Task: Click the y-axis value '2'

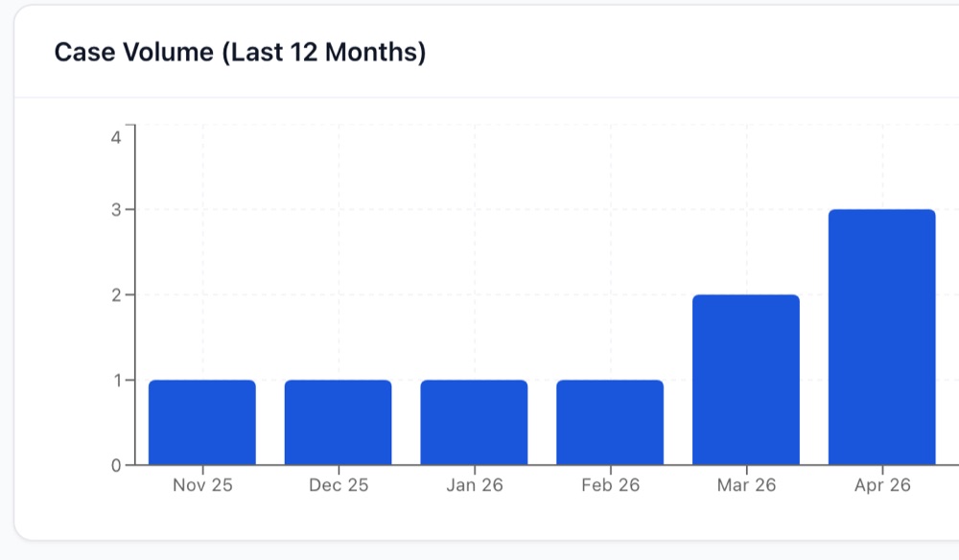Action: [116, 296]
